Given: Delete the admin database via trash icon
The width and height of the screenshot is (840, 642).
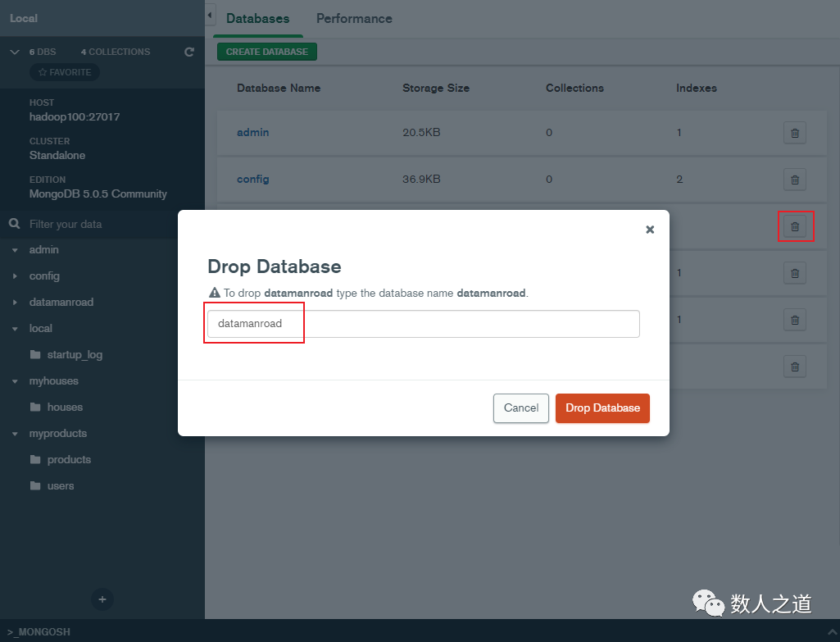Looking at the screenshot, I should pyautogui.click(x=794, y=132).
